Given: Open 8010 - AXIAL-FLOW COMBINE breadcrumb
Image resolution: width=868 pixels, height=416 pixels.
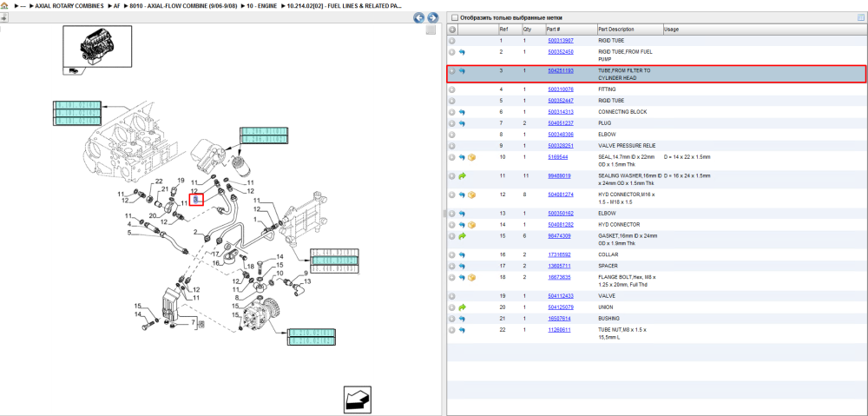Looking at the screenshot, I should (183, 5).
